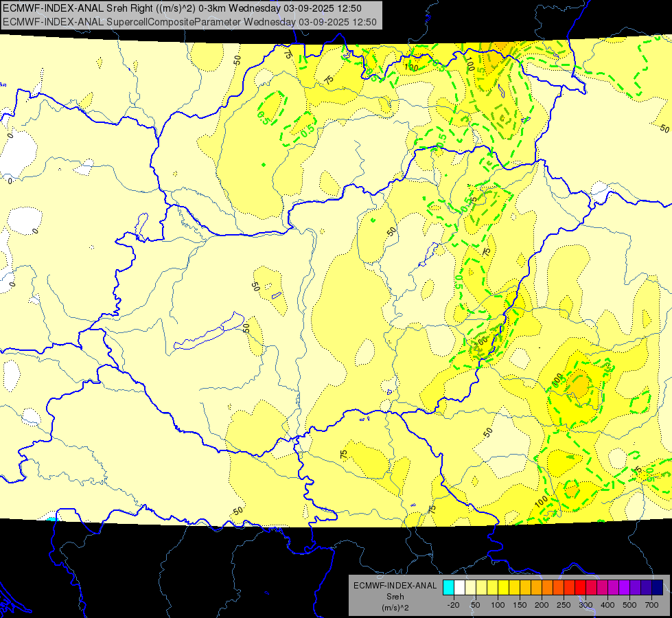The height and width of the screenshot is (618, 672).
Task: Click the legend tick label 250
Action: click(x=564, y=605)
